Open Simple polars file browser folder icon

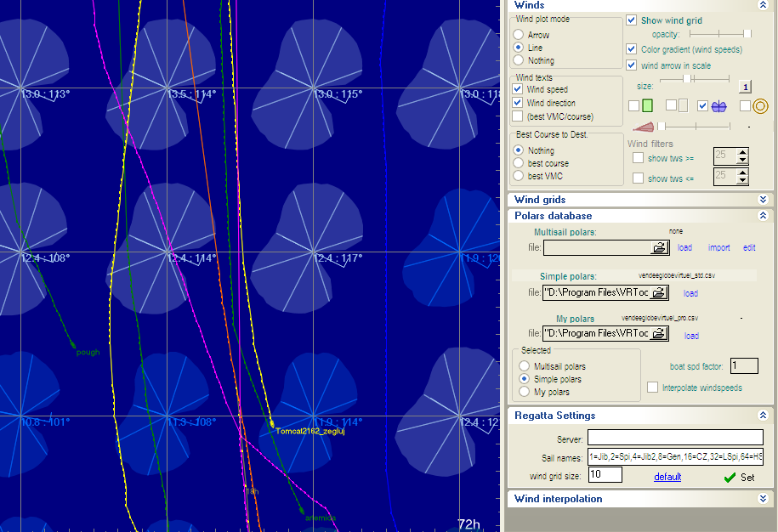tap(659, 293)
